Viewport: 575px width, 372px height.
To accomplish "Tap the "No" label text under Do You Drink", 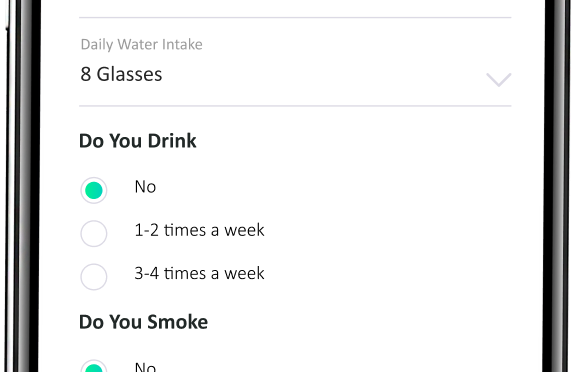I will coord(145,187).
